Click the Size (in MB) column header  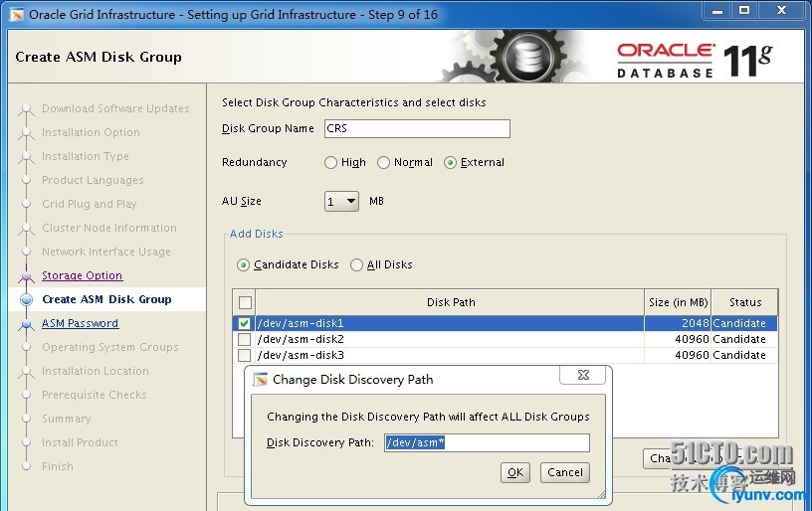tap(678, 302)
